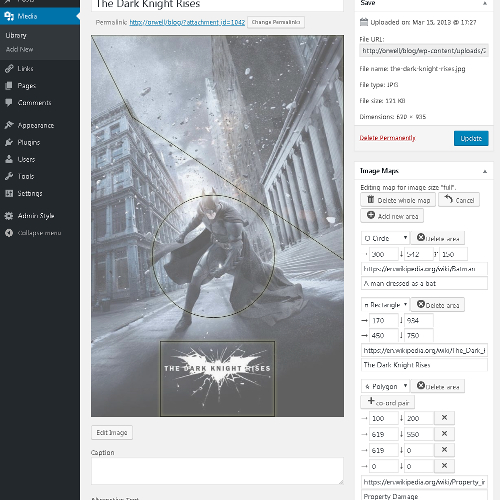Open the Circle shape dropdown
500x500 pixels.
pyautogui.click(x=385, y=238)
